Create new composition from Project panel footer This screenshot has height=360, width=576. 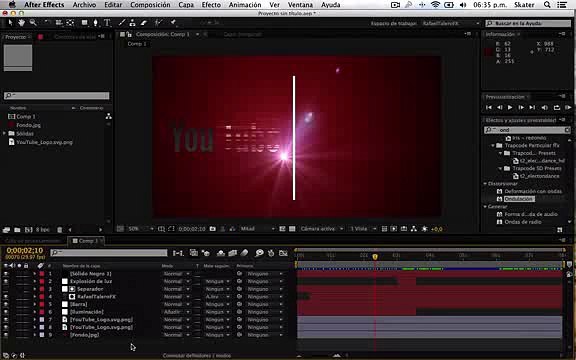28,230
